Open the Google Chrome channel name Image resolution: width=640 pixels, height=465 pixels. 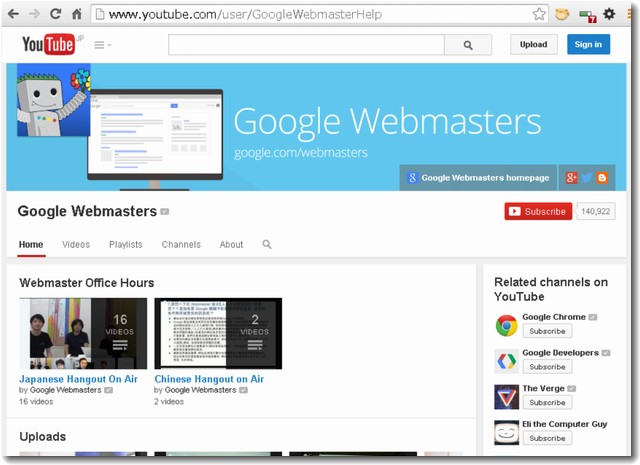point(554,317)
